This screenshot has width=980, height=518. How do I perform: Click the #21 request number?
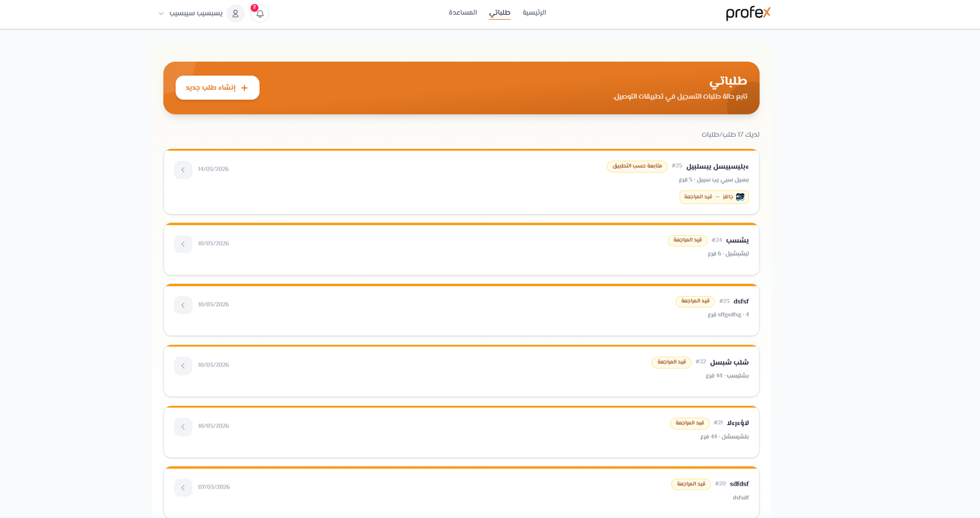point(718,422)
